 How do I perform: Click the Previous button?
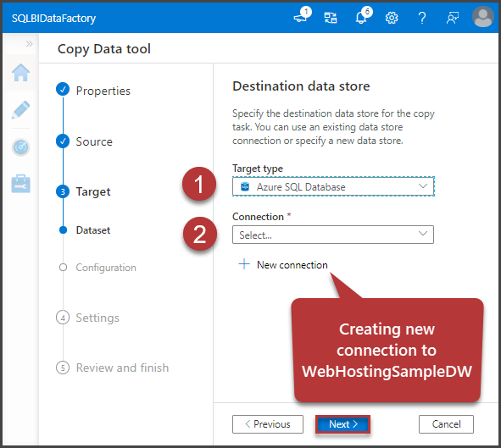point(268,424)
